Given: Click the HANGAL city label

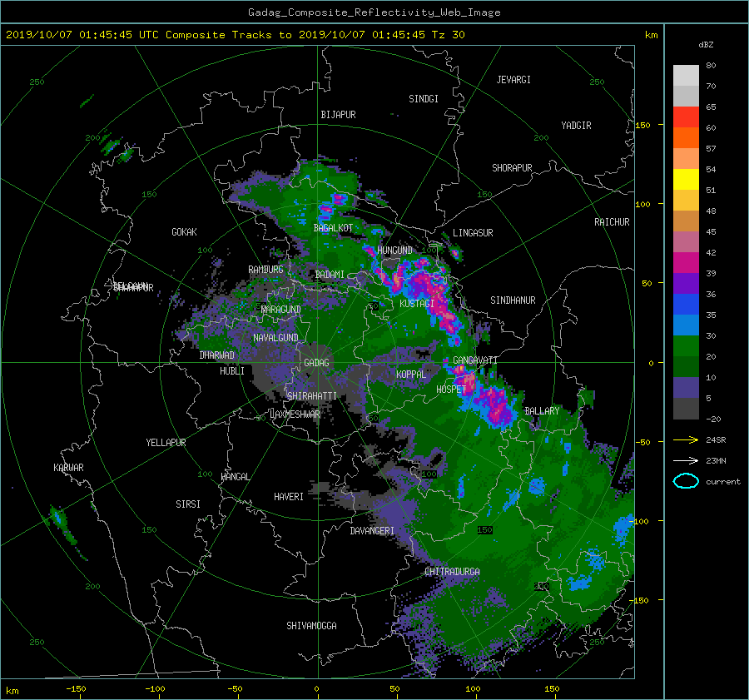Looking at the screenshot, I should [x=235, y=476].
